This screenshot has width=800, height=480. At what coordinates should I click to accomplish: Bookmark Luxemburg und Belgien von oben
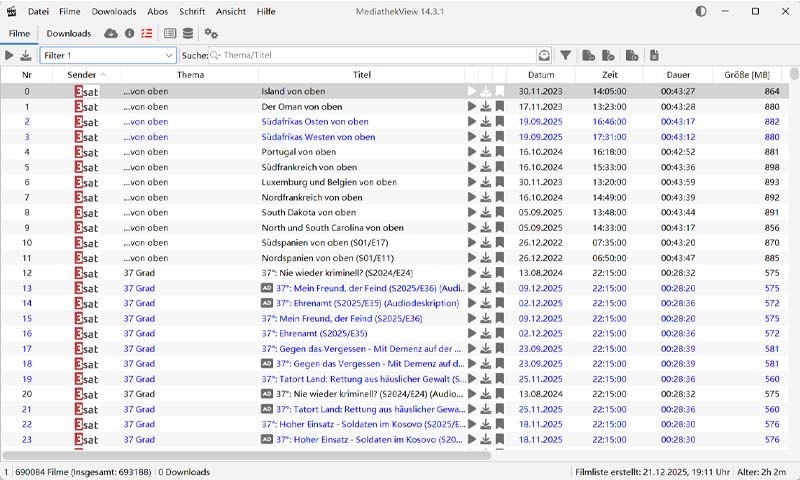[499, 182]
